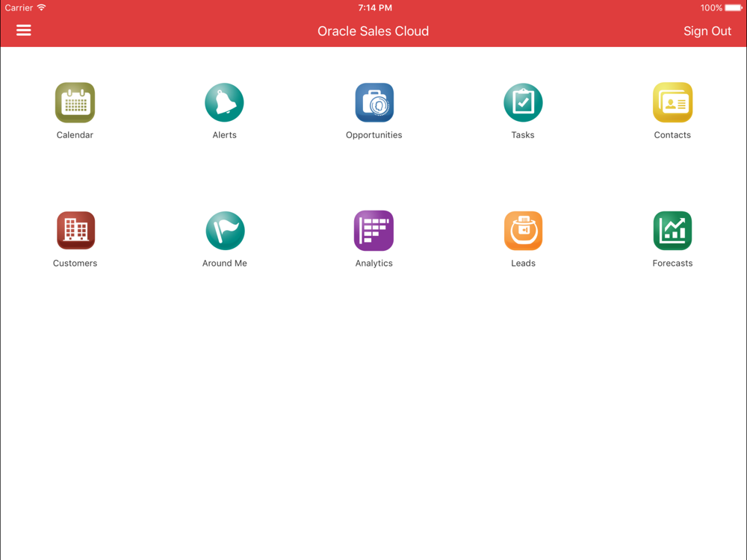The image size is (747, 560).
Task: Tap the 100% battery percentage
Action: pyautogui.click(x=711, y=7)
